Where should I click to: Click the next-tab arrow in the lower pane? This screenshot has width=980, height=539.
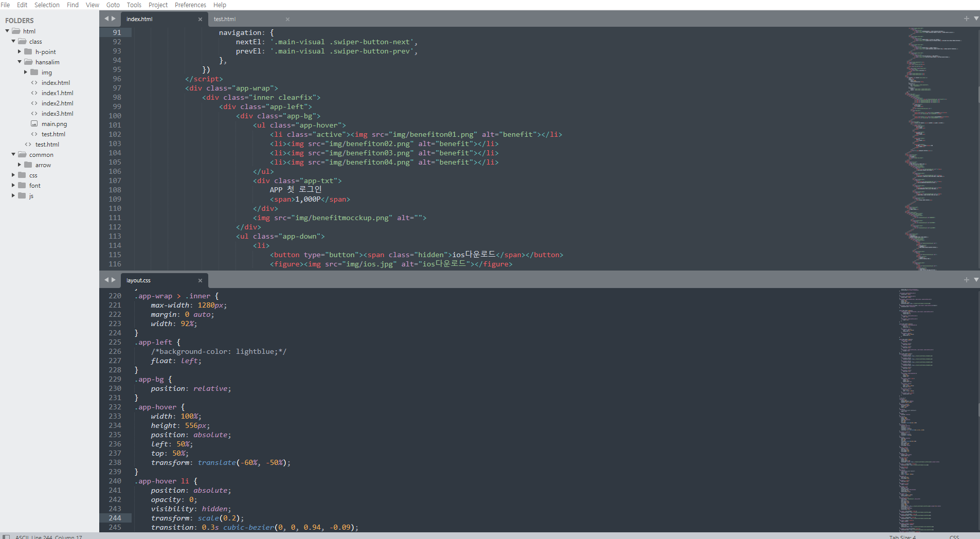pos(114,280)
